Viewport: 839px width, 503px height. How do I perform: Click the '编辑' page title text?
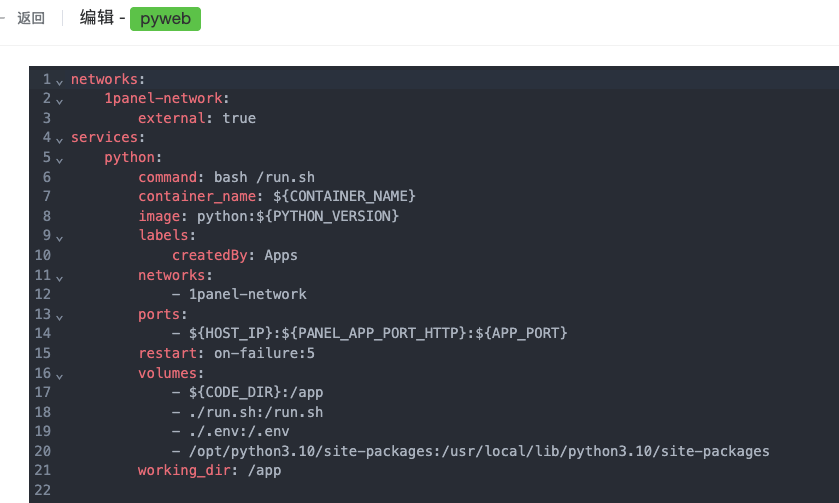click(x=97, y=18)
